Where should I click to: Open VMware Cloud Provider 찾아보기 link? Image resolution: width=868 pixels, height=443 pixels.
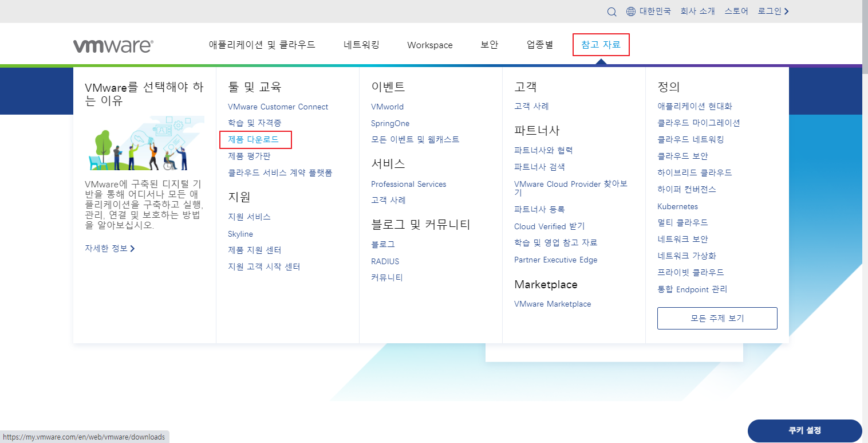[571, 189]
